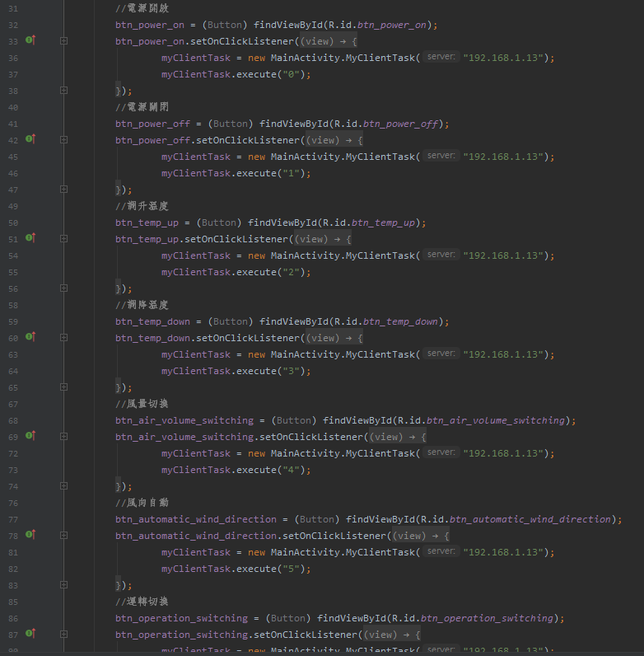The height and width of the screenshot is (656, 644).
Task: Collapse the btn_temp_up listener fold on line 51
Action: (x=63, y=238)
